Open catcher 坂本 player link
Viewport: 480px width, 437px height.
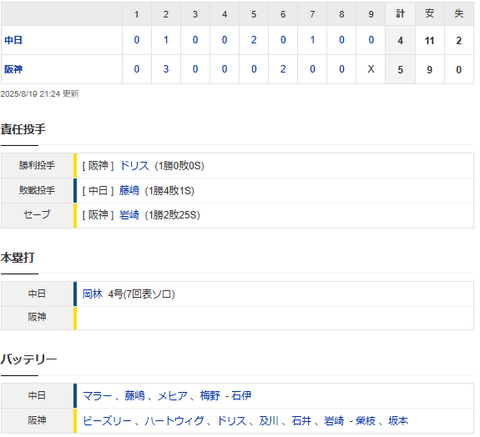398,421
